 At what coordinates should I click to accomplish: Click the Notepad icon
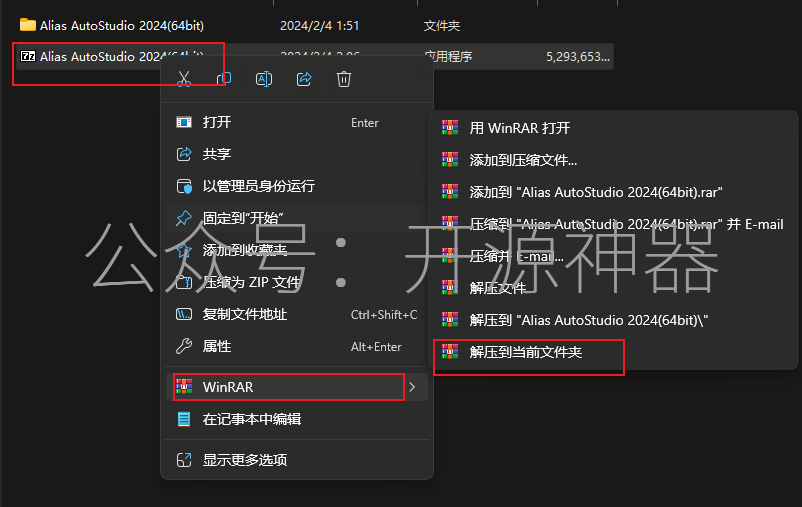pyautogui.click(x=184, y=420)
